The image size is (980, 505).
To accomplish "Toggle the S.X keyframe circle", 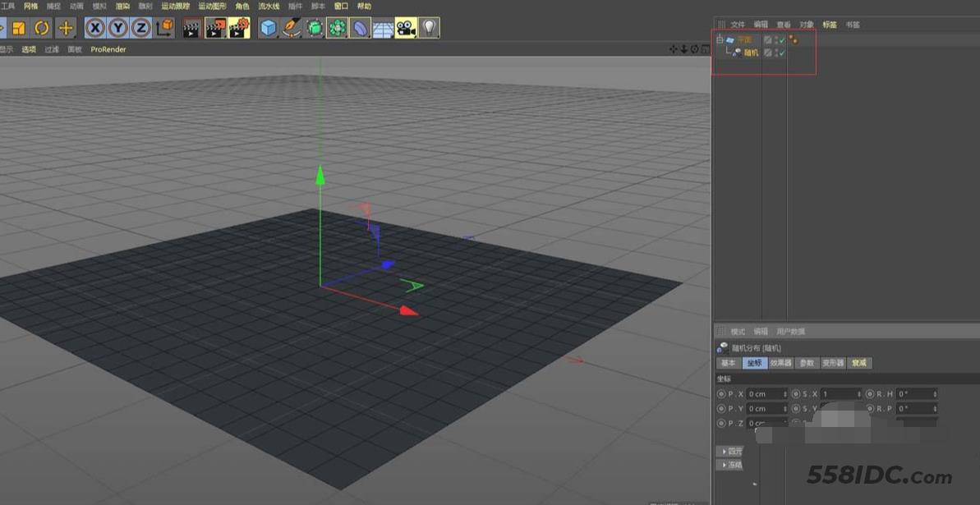I will [x=796, y=394].
